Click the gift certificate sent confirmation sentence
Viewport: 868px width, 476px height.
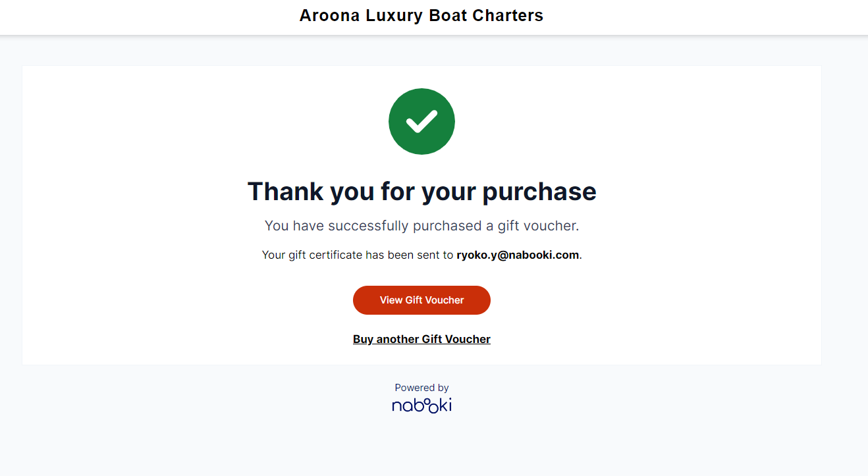click(421, 255)
